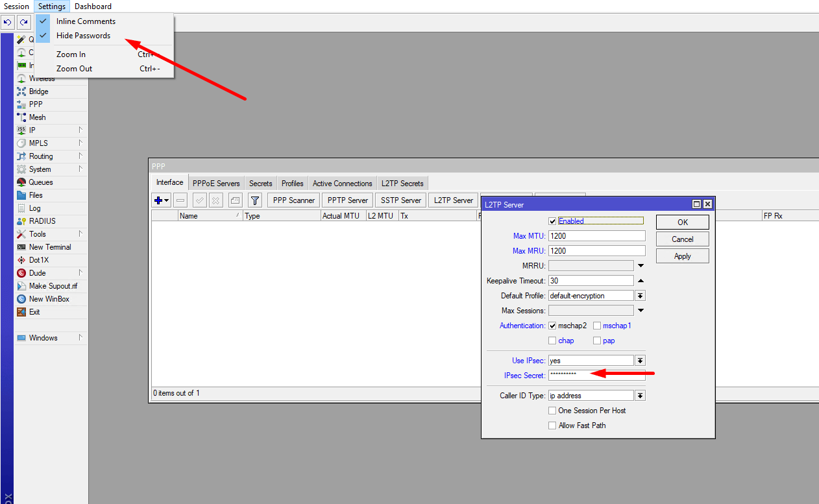Uncheck the Enabled checkbox in L2TP Server
819x504 pixels.
[x=552, y=221]
